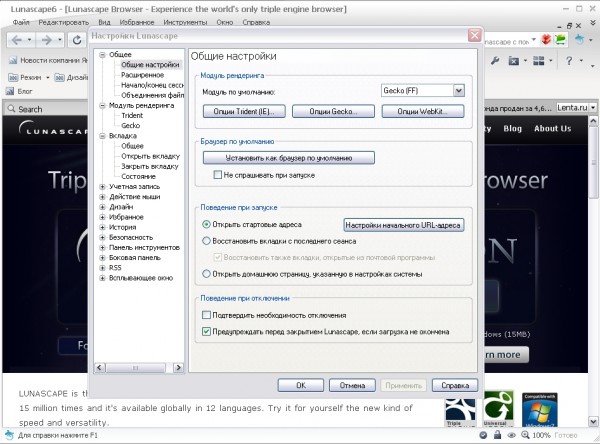Click the Справка button in the dialog
The width and height of the screenshot is (600, 444).
pos(455,385)
